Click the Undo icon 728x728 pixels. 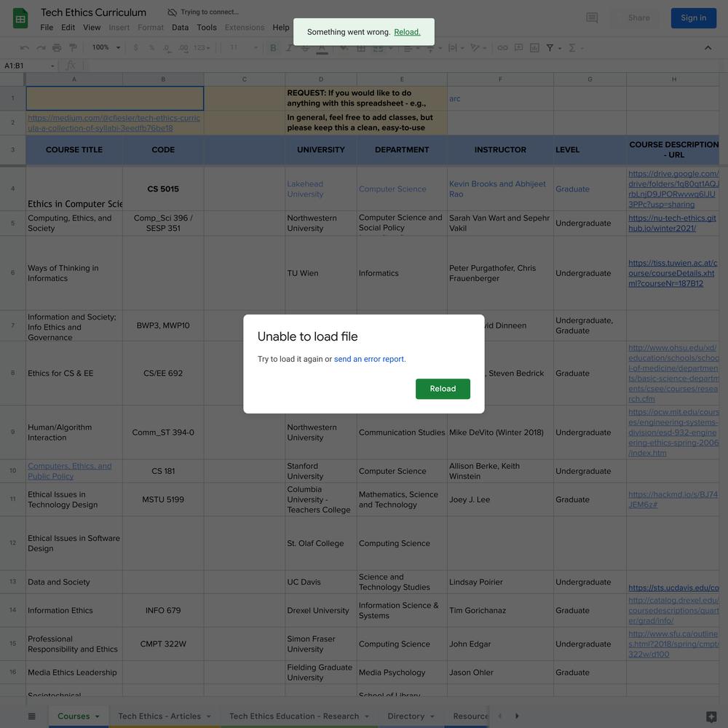25,48
